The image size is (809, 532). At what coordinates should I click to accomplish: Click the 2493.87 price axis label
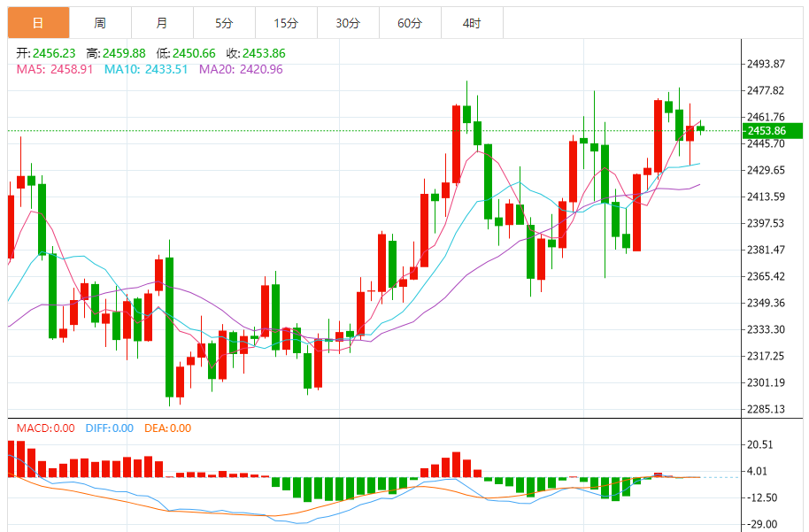[x=766, y=64]
